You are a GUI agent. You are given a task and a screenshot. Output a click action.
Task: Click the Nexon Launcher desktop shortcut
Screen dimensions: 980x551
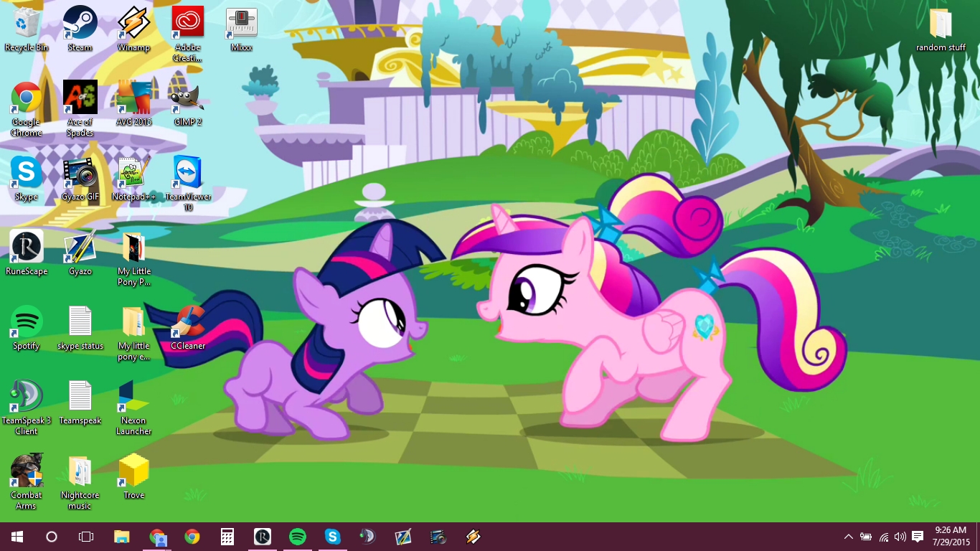pos(133,408)
